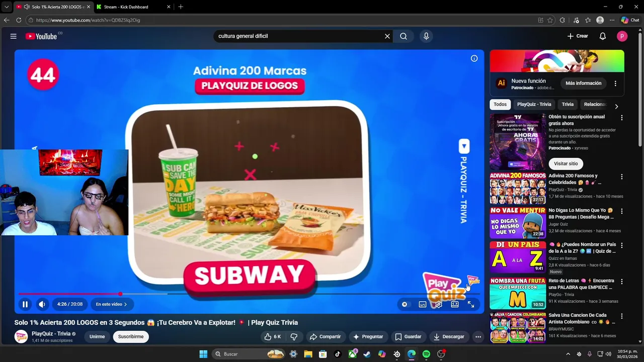Download the video with Descargar
This screenshot has height=362, width=644.
449,337
